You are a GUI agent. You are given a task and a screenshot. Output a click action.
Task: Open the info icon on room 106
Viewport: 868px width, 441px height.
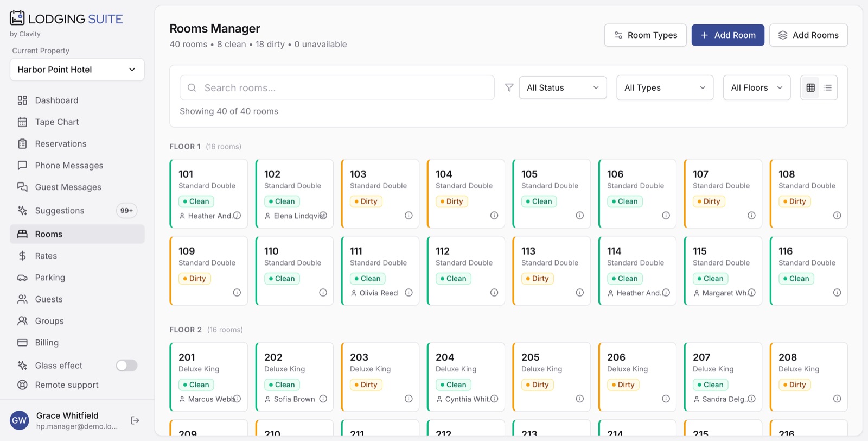(x=666, y=216)
